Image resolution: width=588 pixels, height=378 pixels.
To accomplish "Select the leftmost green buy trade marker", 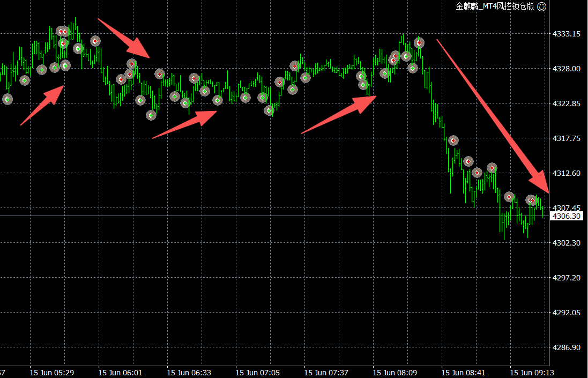I will coord(7,99).
